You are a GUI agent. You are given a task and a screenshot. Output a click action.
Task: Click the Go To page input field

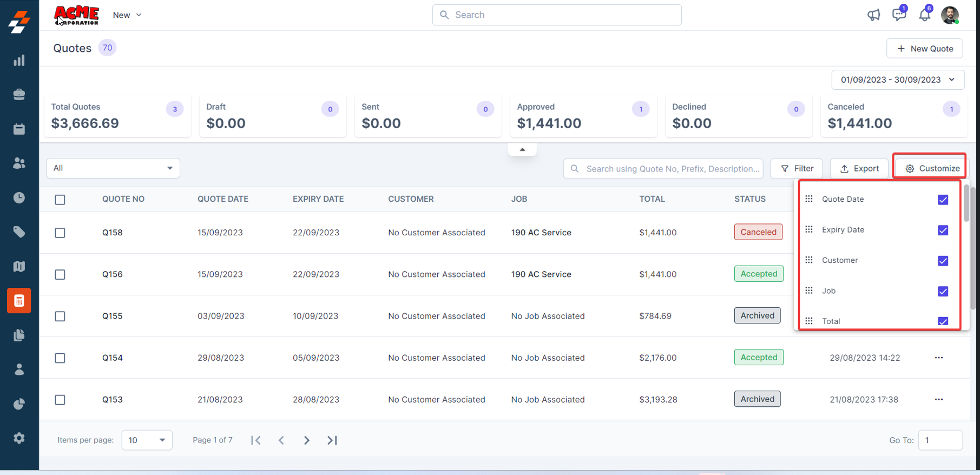tap(940, 440)
